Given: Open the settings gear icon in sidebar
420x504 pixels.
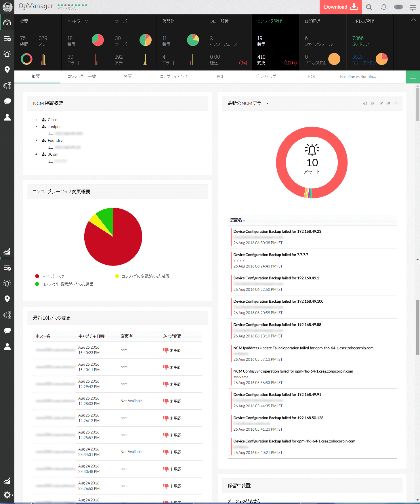Looking at the screenshot, I should (7, 495).
